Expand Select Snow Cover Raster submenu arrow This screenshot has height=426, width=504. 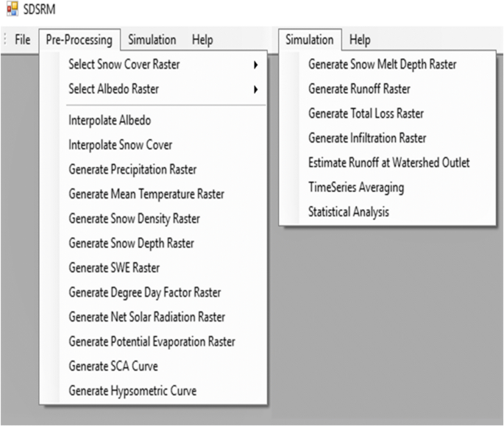click(255, 65)
